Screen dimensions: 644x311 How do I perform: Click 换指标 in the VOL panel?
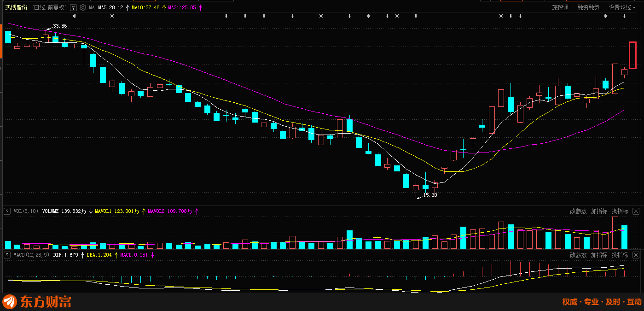pyautogui.click(x=620, y=211)
